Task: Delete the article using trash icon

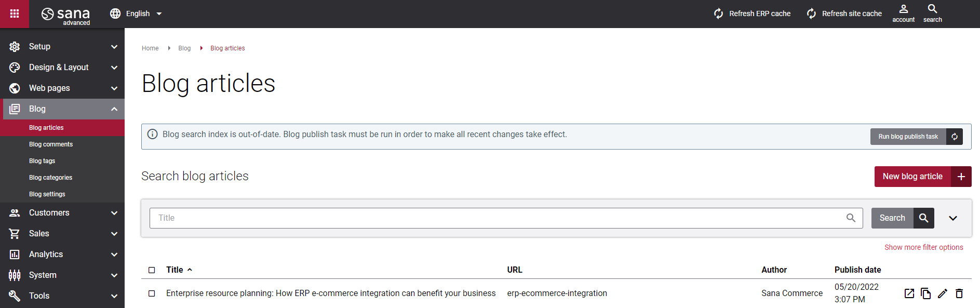Action: (959, 293)
